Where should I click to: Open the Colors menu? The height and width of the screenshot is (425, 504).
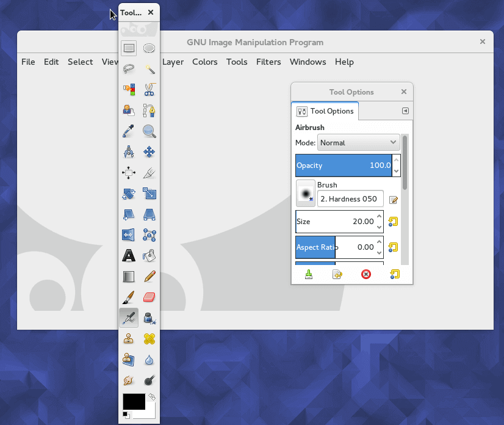tap(205, 62)
